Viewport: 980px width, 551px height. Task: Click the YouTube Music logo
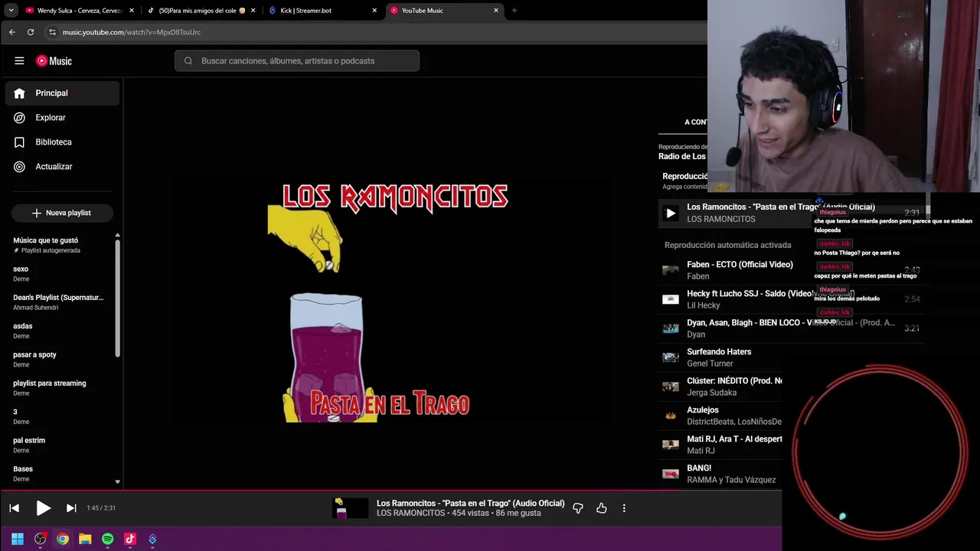click(54, 61)
